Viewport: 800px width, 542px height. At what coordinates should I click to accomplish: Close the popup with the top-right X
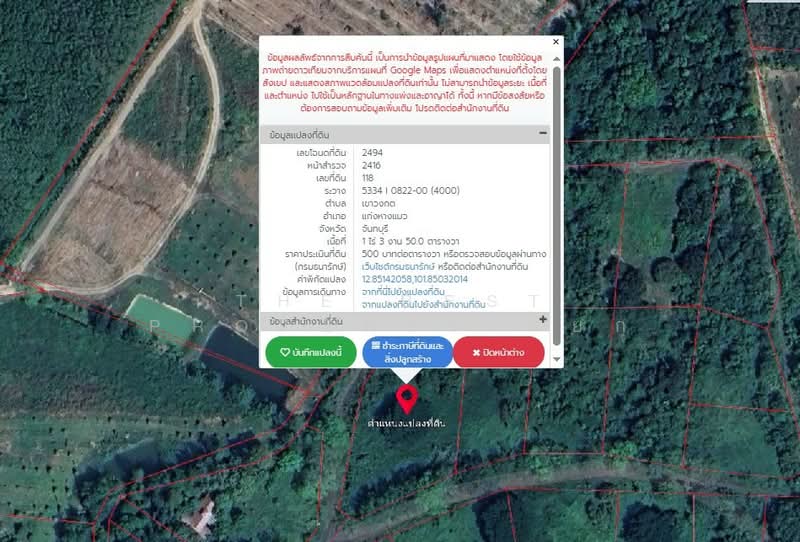coord(557,44)
